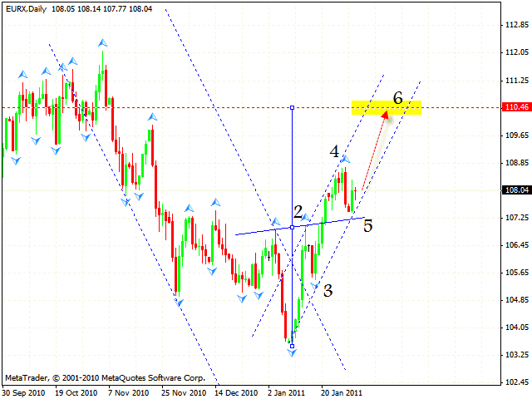Click the down fractal arrow beside label 3
The height and width of the screenshot is (399, 532).
[315, 286]
